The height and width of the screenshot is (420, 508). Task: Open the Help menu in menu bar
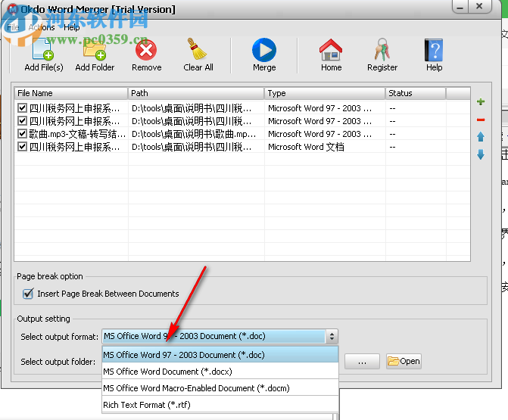(72, 27)
